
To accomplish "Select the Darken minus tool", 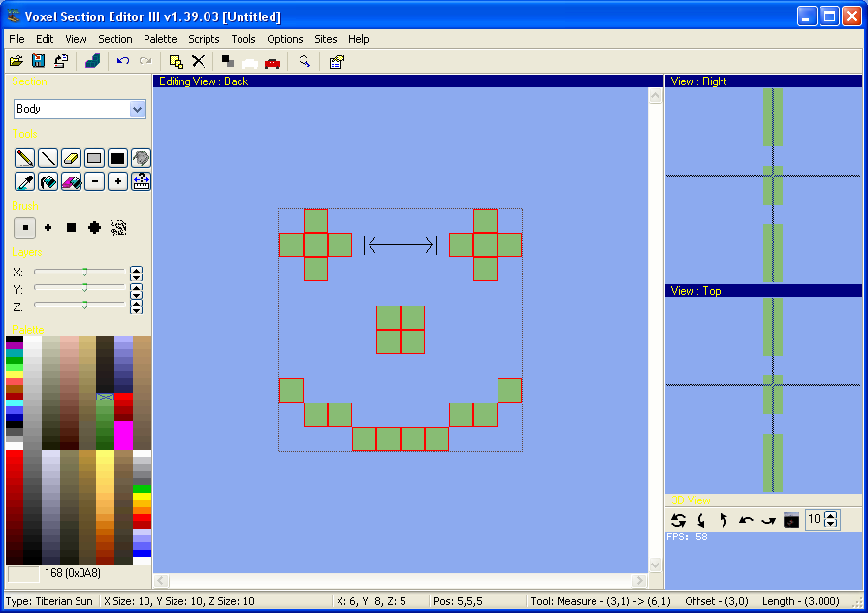I will tap(94, 181).
